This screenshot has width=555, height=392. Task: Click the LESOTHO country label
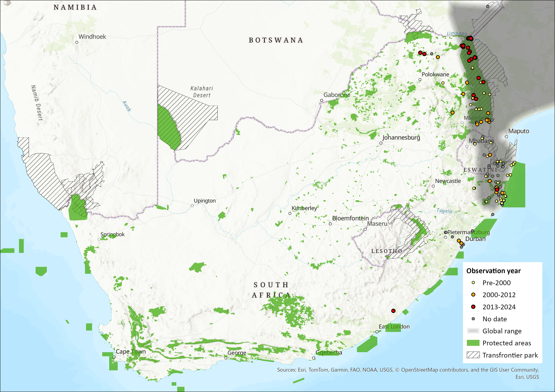(x=387, y=251)
